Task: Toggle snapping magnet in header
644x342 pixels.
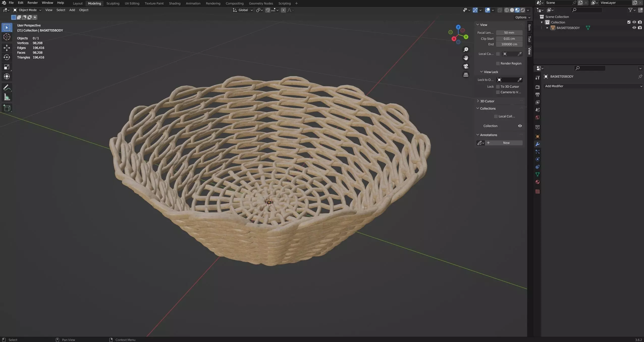Action: pos(268,10)
